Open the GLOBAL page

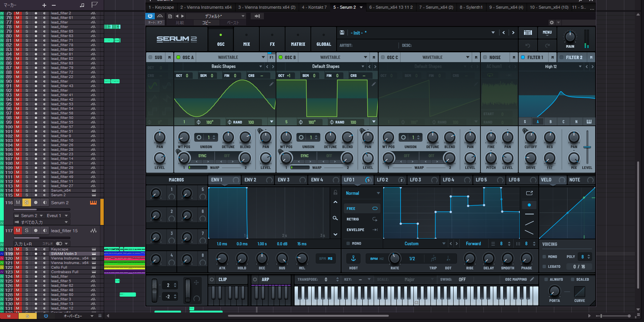[324, 39]
